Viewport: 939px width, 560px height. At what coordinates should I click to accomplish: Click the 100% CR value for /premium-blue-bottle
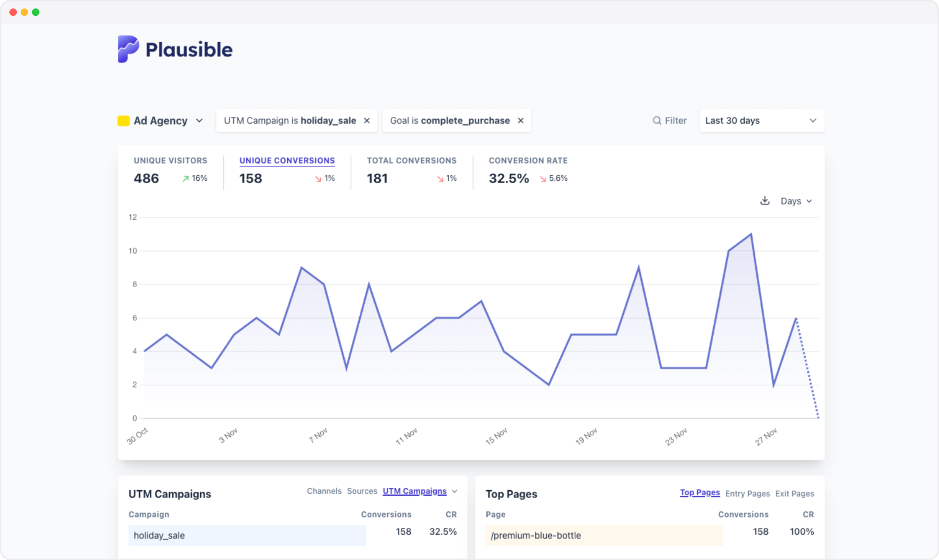coord(802,532)
